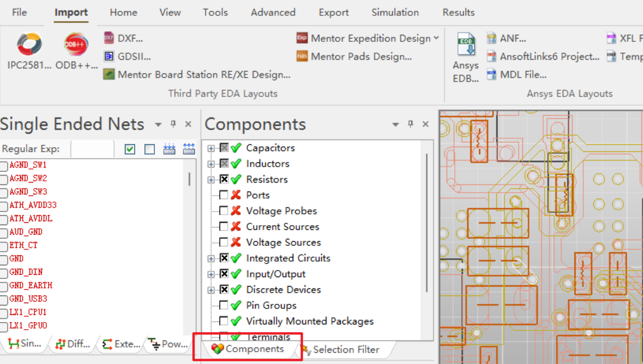Enable the Ports checkbox
The image size is (643, 364).
224,195
